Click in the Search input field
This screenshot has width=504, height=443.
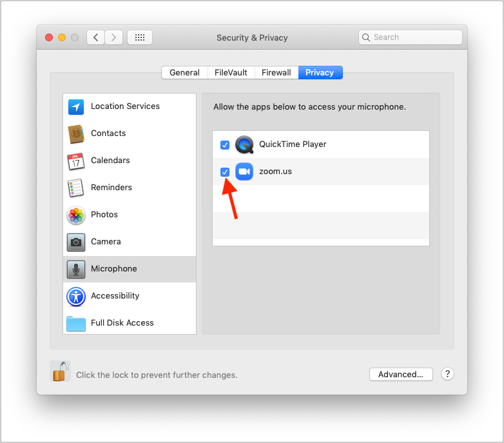pyautogui.click(x=411, y=37)
